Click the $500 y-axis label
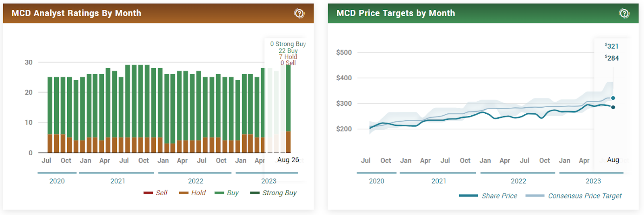This screenshot has height=215, width=644. pyautogui.click(x=344, y=52)
